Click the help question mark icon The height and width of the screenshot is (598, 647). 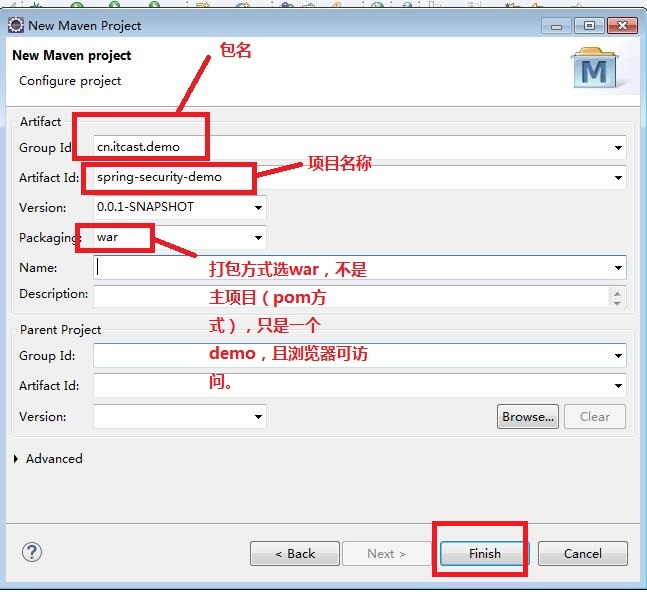pyautogui.click(x=32, y=552)
